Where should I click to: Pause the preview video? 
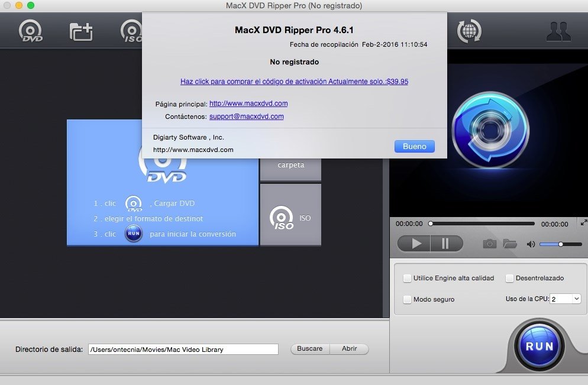point(447,244)
